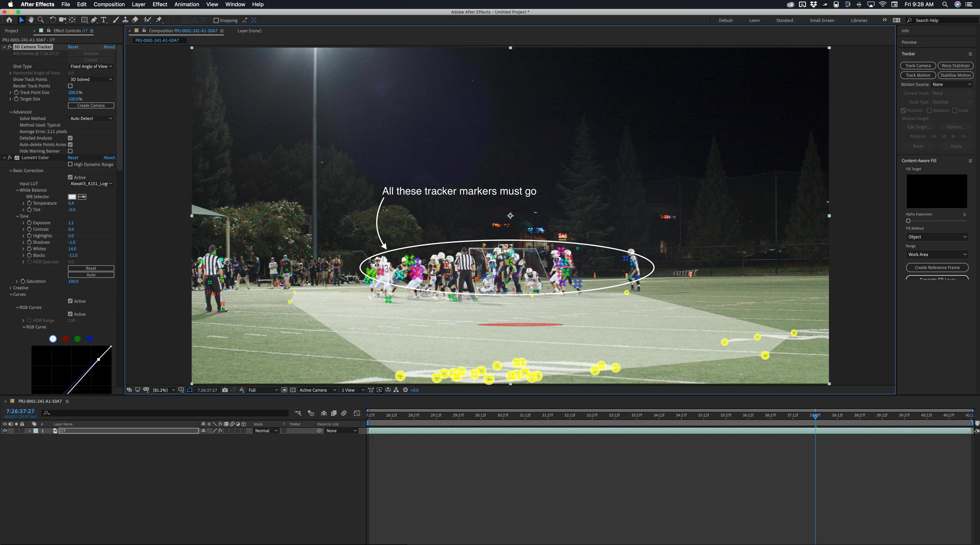Select the Hand tool
The height and width of the screenshot is (545, 980).
click(31, 20)
